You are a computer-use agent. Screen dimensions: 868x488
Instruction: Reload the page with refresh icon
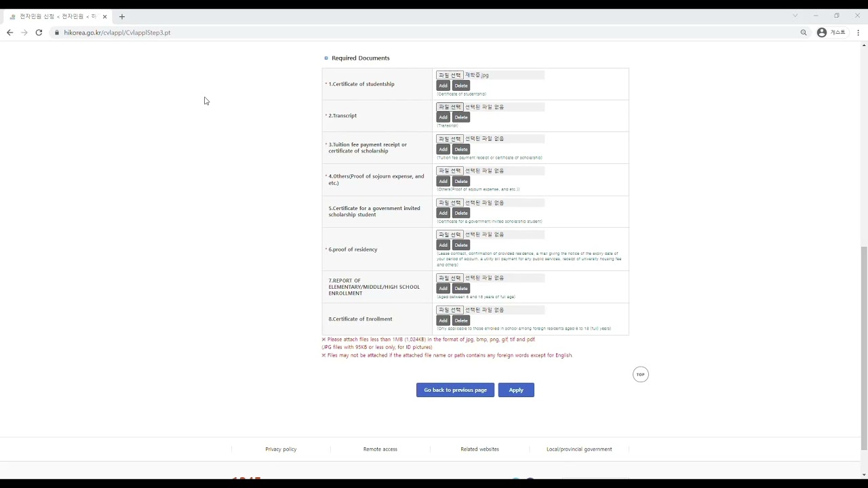tap(39, 33)
